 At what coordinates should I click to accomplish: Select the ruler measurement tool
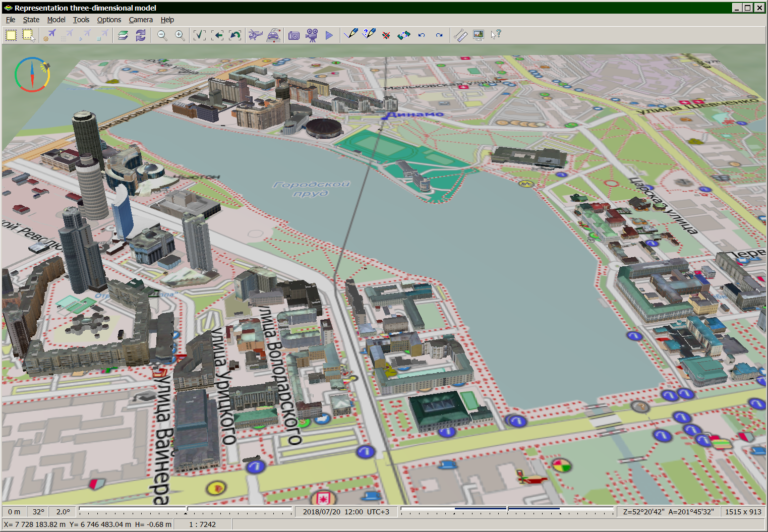460,35
